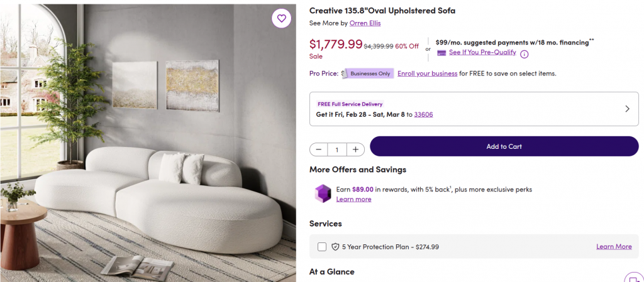This screenshot has width=644, height=282.
Task: Save sofa to favorites with heart icon
Action: [281, 19]
